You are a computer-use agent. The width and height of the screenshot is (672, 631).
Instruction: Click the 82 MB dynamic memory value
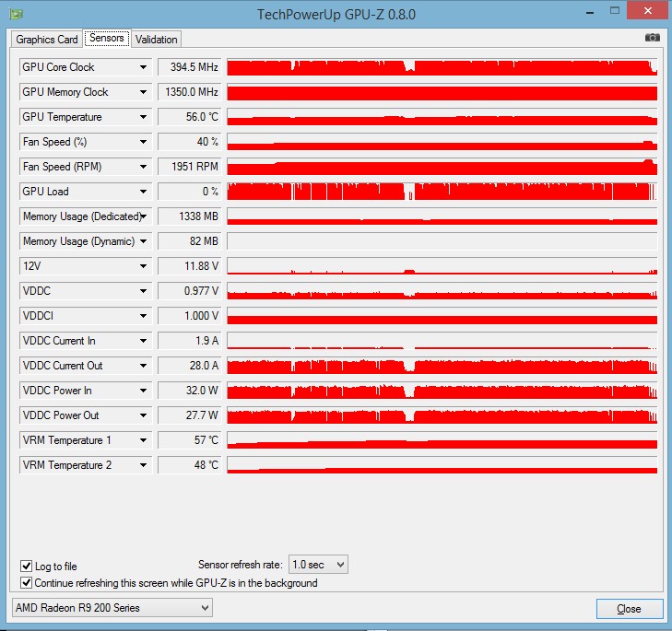(189, 241)
